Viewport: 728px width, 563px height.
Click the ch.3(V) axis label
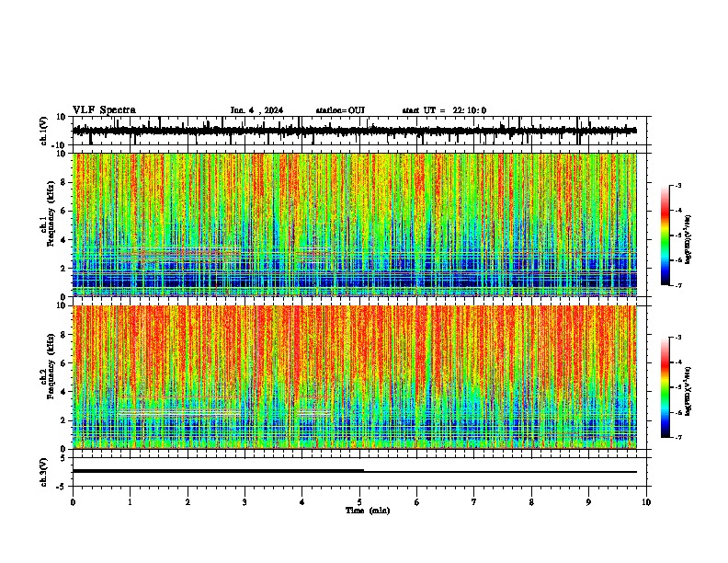point(44,472)
